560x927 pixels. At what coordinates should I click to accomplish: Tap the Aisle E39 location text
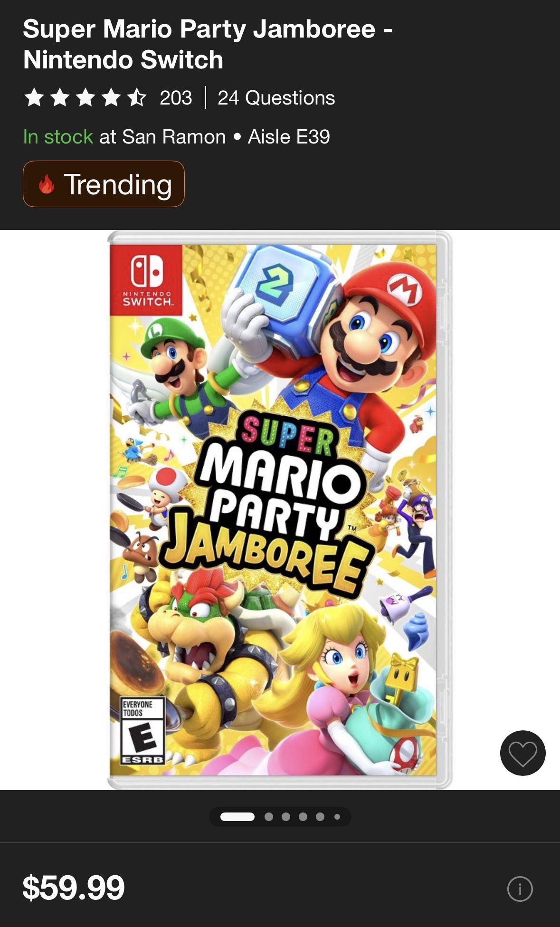coord(289,137)
